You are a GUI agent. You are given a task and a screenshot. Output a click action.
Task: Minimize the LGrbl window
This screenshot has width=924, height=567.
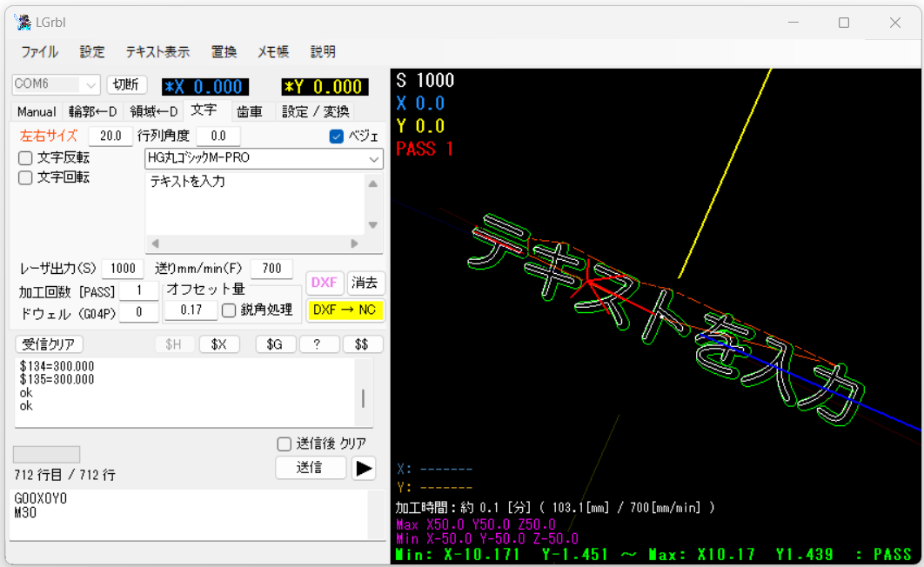[793, 23]
